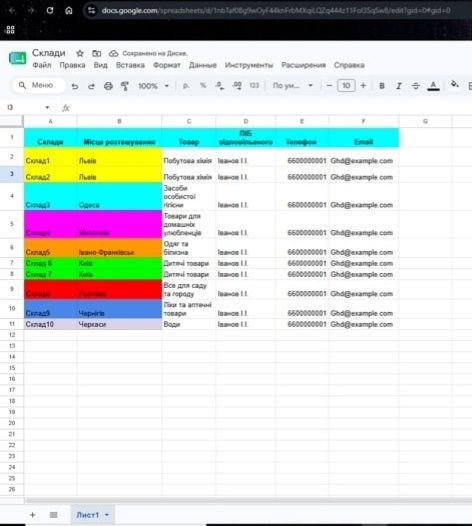This screenshot has width=472, height=526.
Task: Select column G header
Action: pos(425,121)
